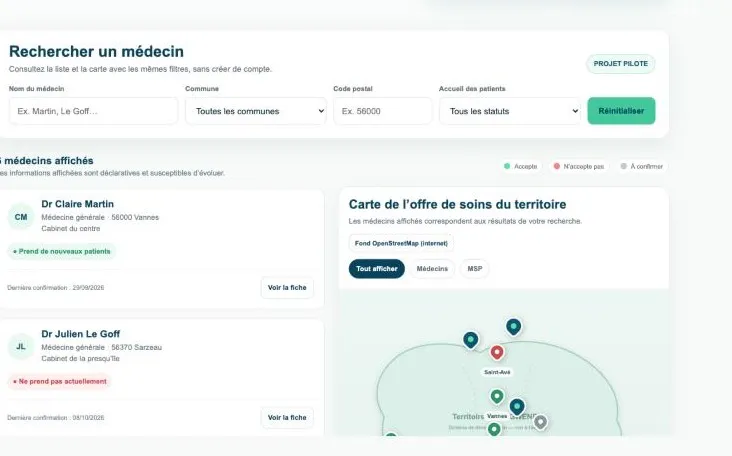Image resolution: width=732 pixels, height=456 pixels.
Task: Click the green pin directly above the Vannes label
Action: coord(497,397)
